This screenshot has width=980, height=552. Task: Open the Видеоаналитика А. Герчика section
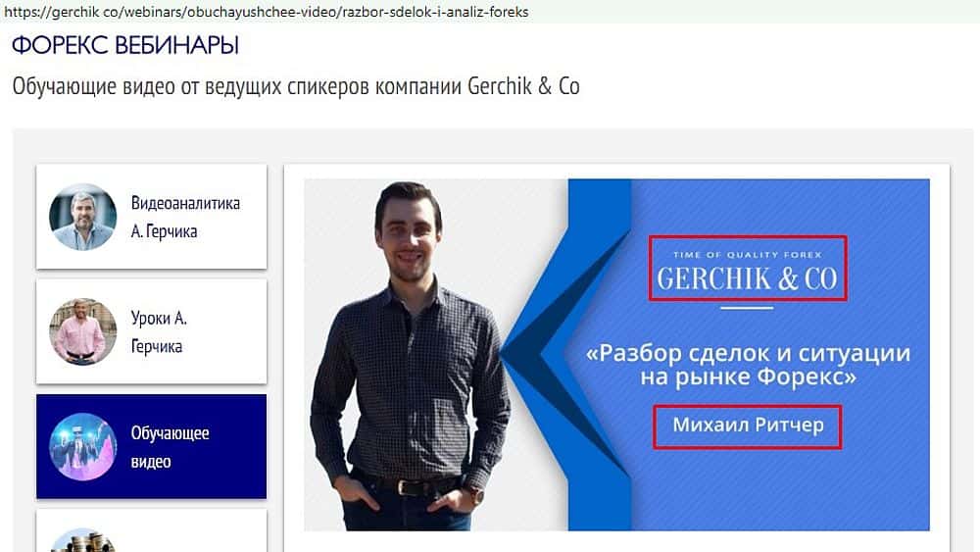151,217
